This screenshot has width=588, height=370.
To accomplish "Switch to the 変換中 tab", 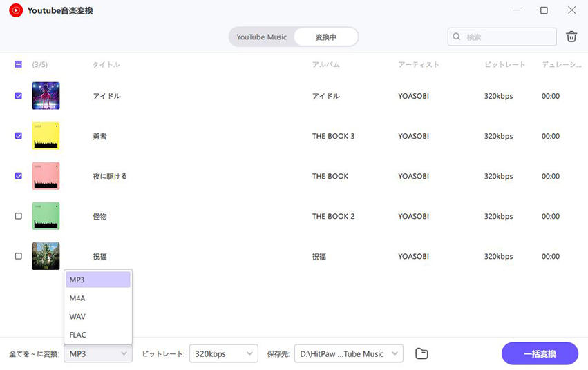I will coord(325,37).
